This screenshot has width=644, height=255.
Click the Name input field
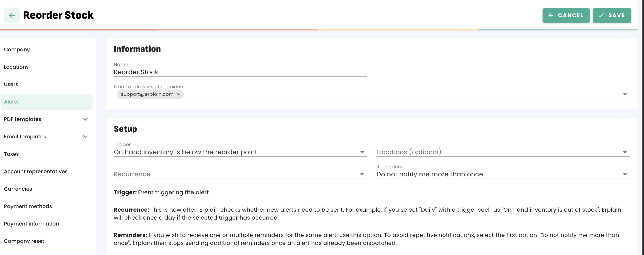(240, 72)
